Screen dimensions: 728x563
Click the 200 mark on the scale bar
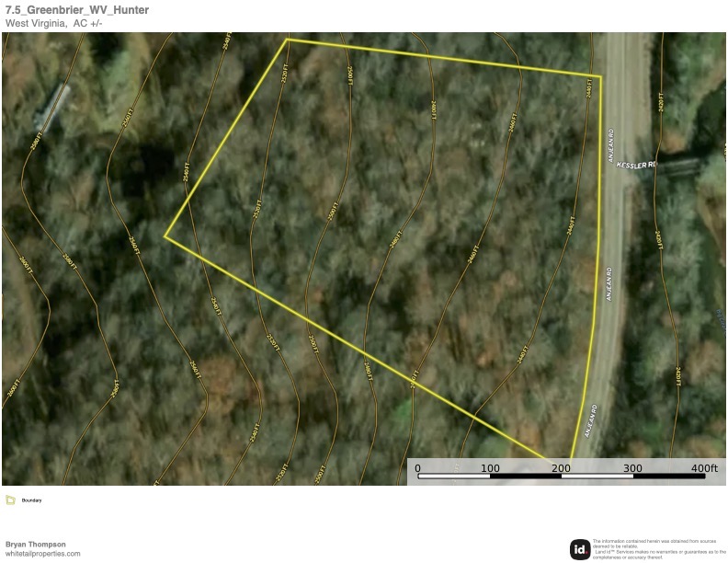coord(562,469)
